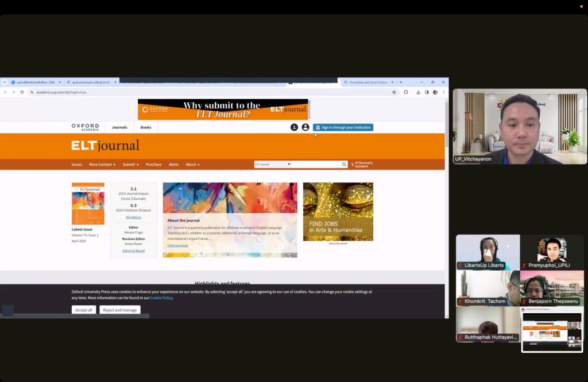Close the first browser tab
588x382 pixels.
tap(60, 82)
